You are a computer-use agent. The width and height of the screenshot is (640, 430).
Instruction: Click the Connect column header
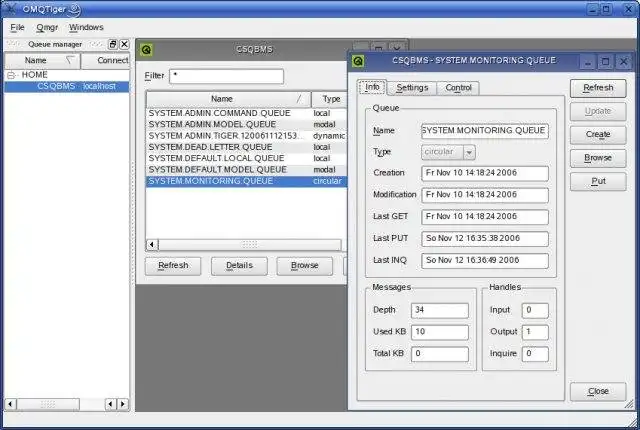coord(106,60)
